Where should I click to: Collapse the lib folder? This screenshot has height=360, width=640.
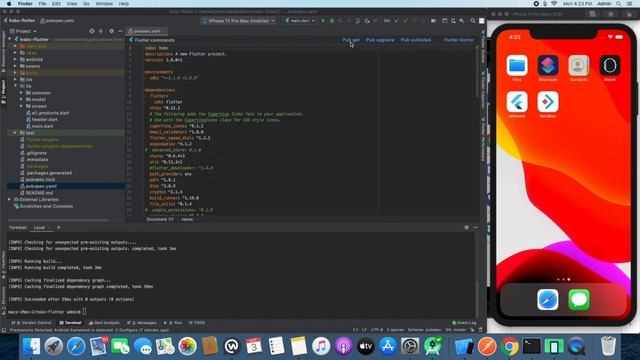16,86
